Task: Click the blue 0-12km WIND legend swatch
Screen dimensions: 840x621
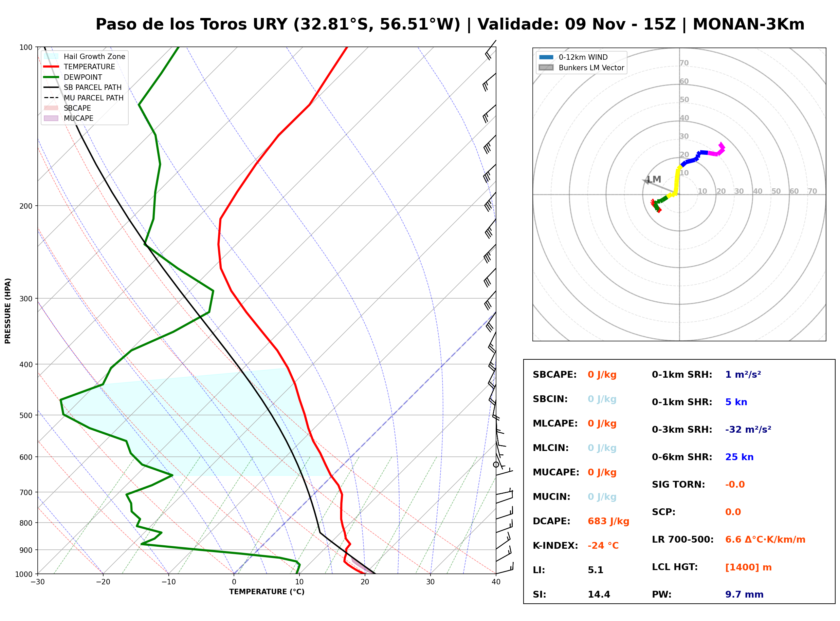Action: pos(546,57)
